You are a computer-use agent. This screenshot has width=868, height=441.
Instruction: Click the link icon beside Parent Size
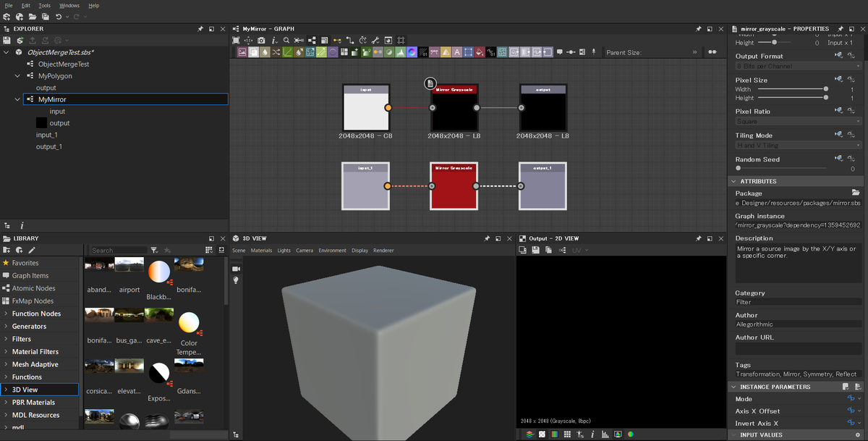point(712,52)
